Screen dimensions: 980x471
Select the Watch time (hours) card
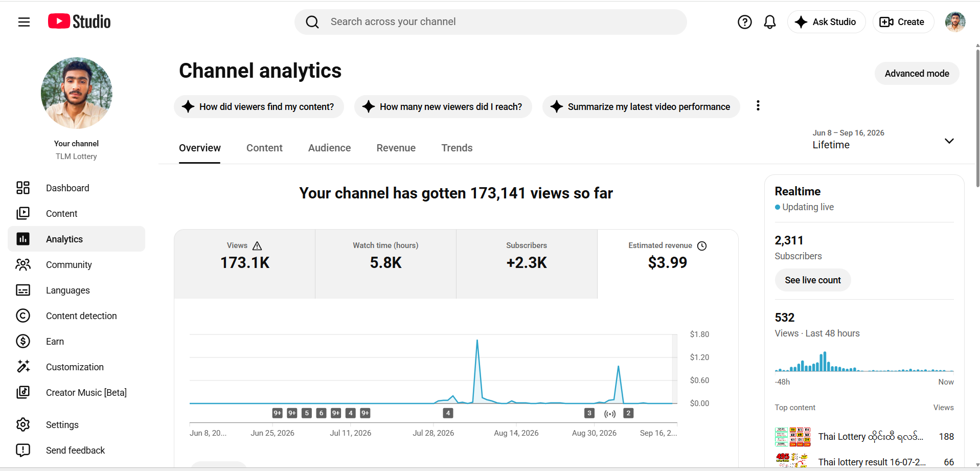point(386,264)
